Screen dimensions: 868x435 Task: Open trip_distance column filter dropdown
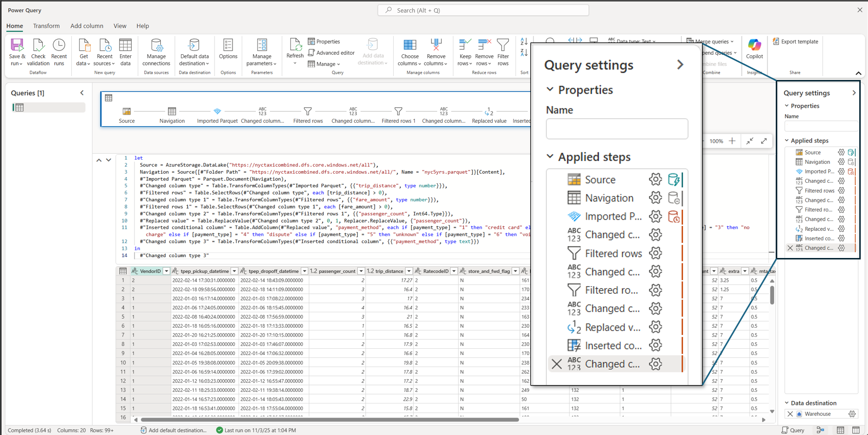coord(409,271)
